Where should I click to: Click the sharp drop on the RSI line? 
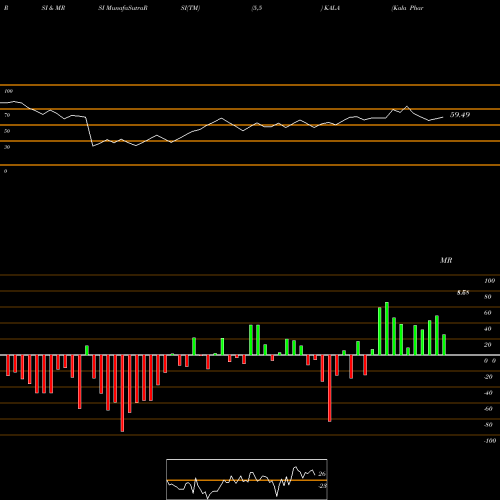click(89, 132)
